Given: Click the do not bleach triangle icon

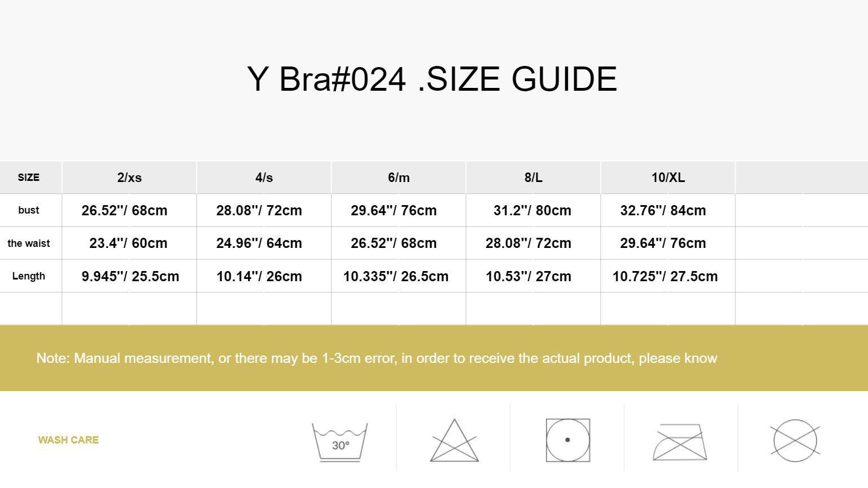Looking at the screenshot, I should (455, 440).
